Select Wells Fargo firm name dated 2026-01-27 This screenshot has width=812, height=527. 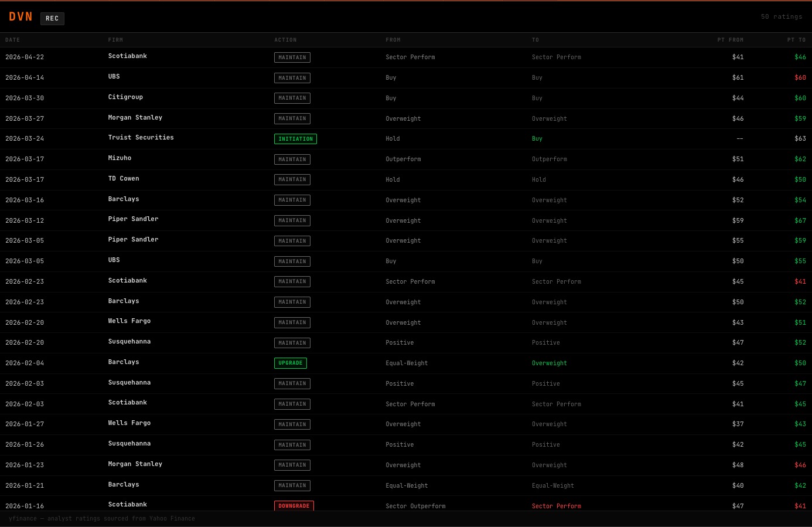[x=129, y=423]
